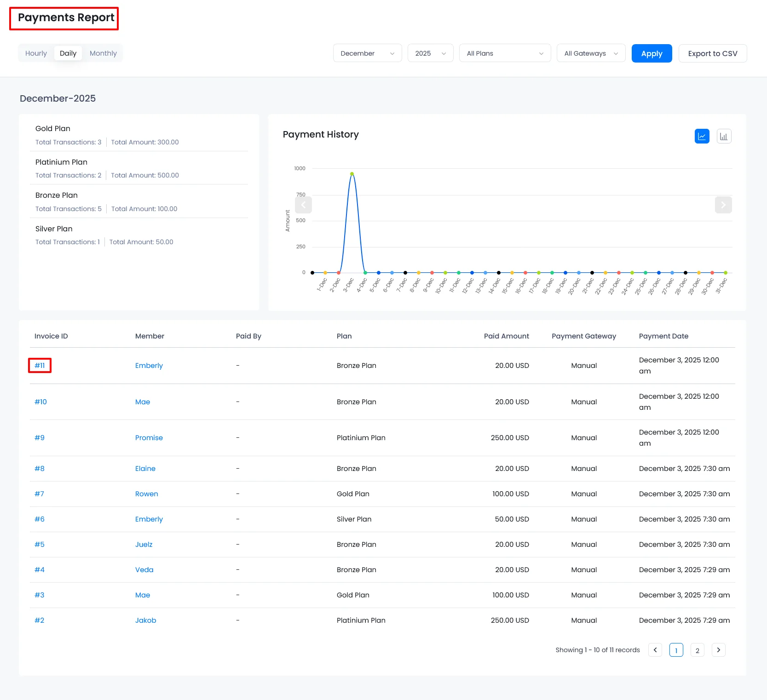Go to the next page of payment records
Image resolution: width=767 pixels, height=700 pixels.
pos(718,650)
